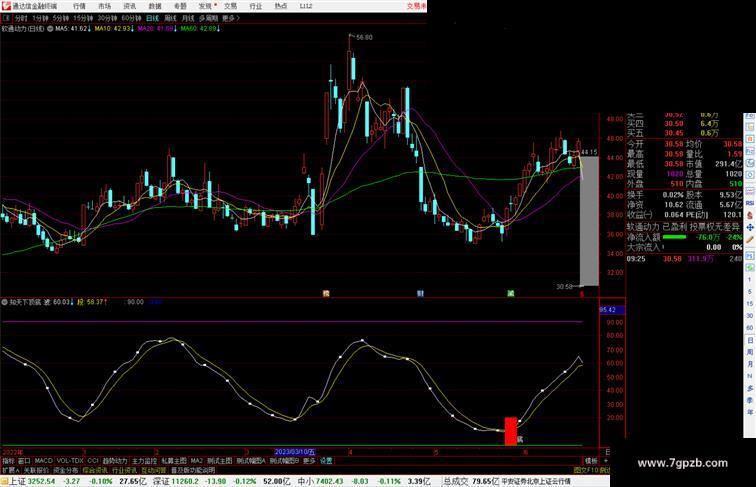Select the 15 minute shortcut in right sidebar
Viewport: 756px width, 487px height.
point(750,304)
